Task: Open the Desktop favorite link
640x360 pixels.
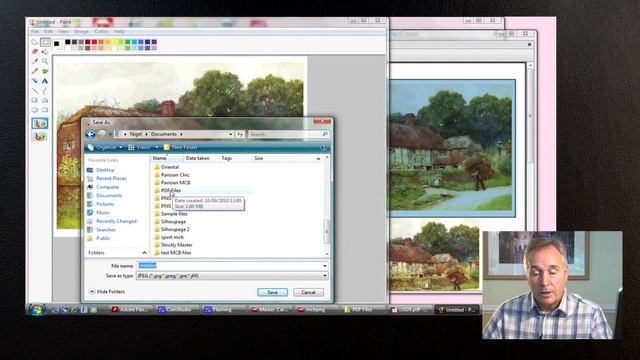Action: coord(105,170)
